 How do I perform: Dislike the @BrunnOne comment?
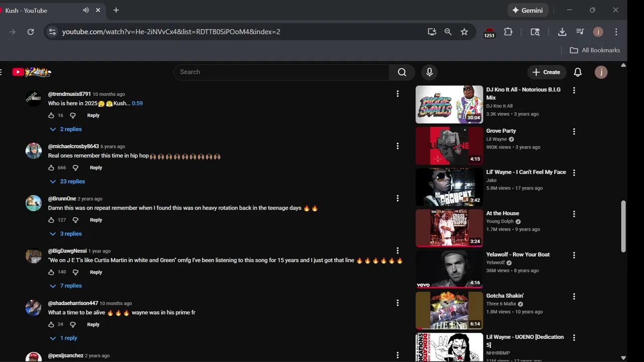75,220
